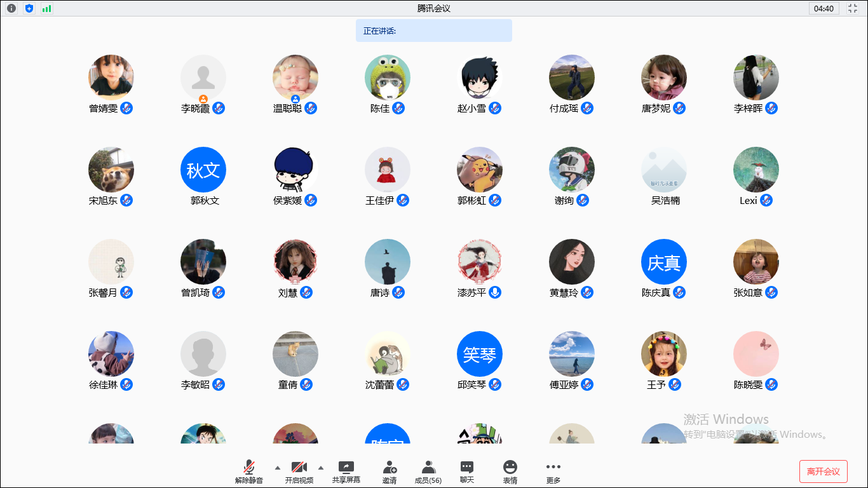The image size is (868, 488).
Task: Open the Members (成员) list
Action: 428,472
